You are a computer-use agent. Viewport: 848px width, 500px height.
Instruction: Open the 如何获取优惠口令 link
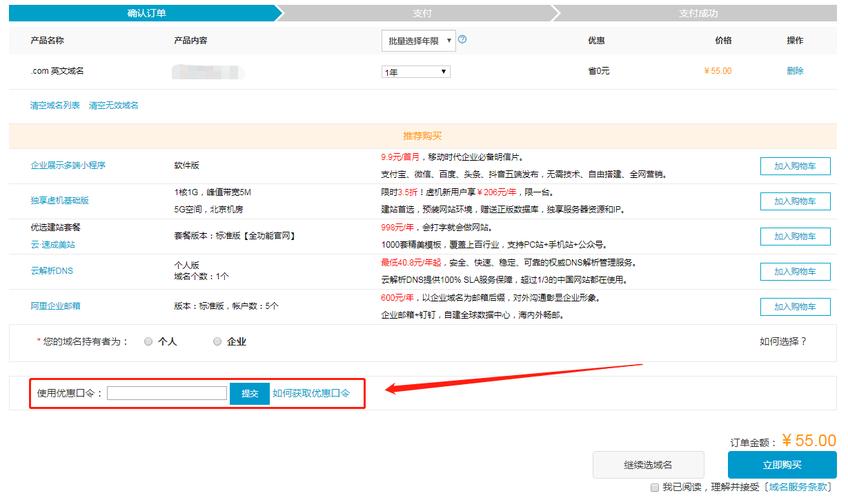point(311,393)
